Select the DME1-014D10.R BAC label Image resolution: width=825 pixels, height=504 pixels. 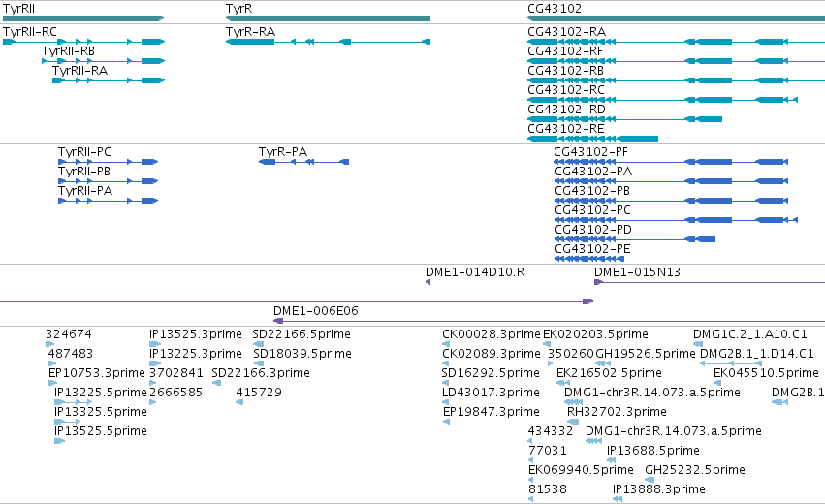point(475,272)
